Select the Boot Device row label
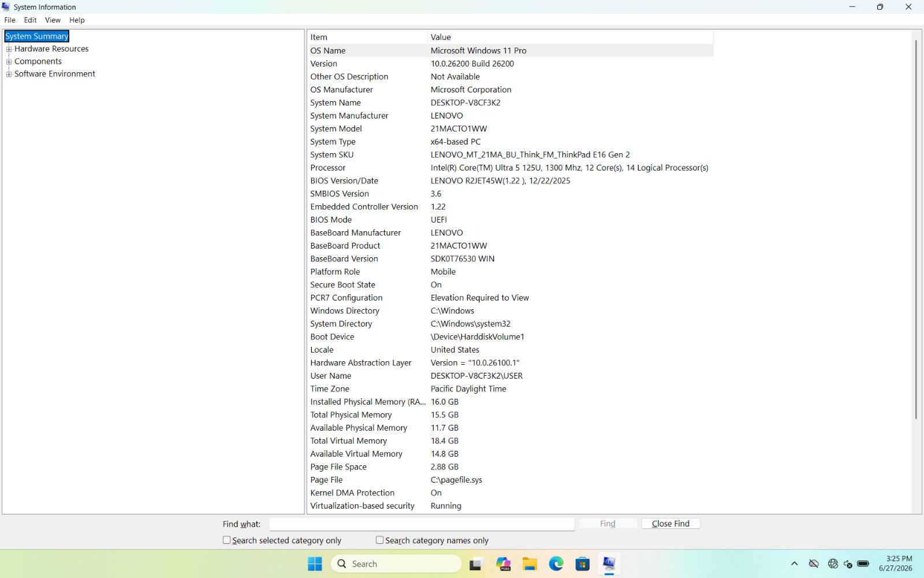The image size is (924, 578). [x=332, y=337]
